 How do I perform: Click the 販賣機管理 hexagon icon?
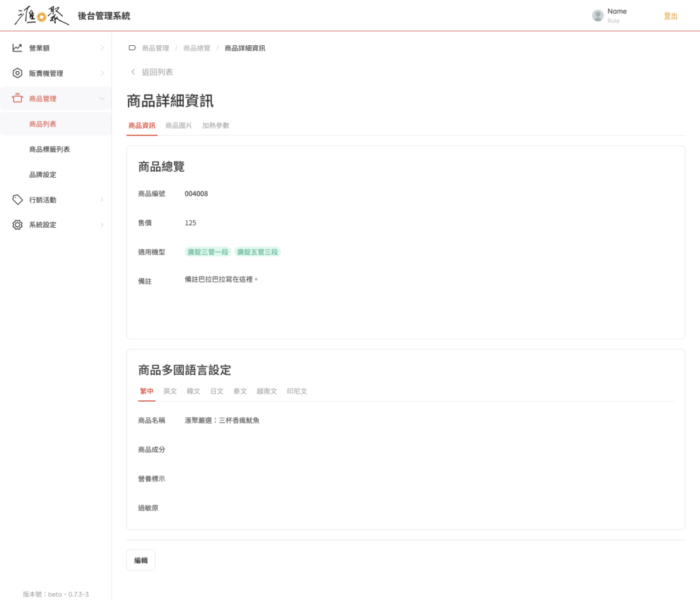tap(18, 73)
